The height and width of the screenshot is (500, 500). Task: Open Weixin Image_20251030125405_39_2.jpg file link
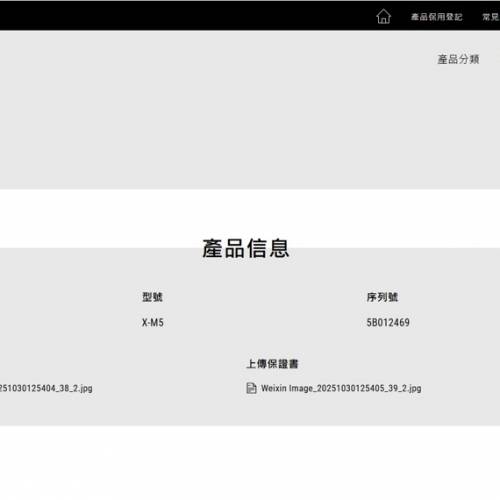click(341, 388)
